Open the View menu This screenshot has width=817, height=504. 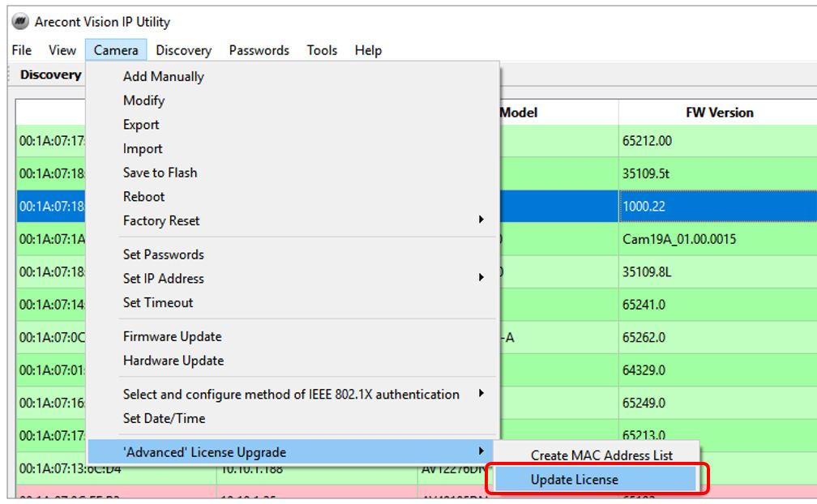[x=62, y=50]
